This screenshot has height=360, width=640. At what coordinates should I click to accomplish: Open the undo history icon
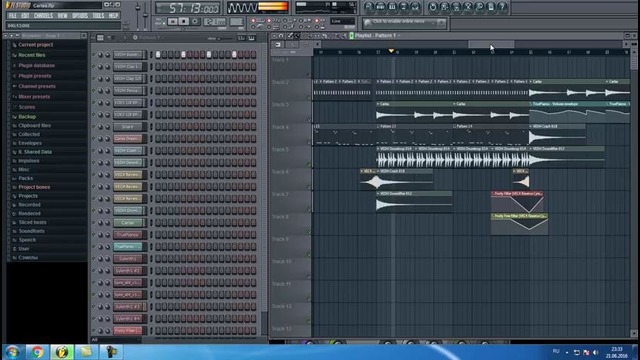click(433, 7)
